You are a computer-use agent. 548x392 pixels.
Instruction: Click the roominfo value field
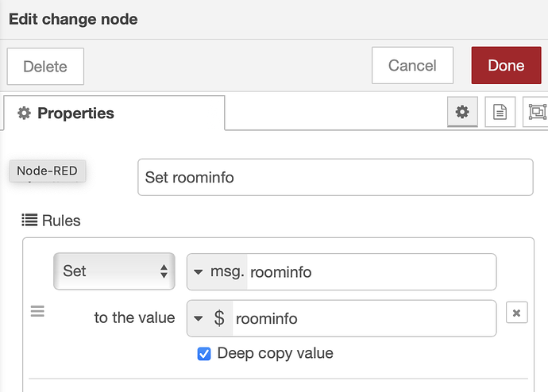pos(365,318)
